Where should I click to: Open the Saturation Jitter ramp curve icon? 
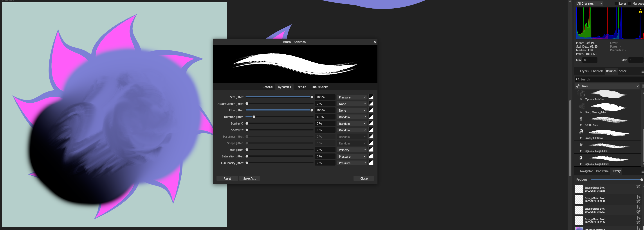coord(371,156)
